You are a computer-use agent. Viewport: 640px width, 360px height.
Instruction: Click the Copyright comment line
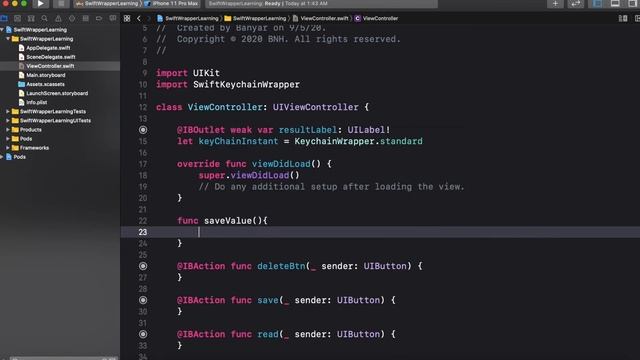tap(278, 39)
